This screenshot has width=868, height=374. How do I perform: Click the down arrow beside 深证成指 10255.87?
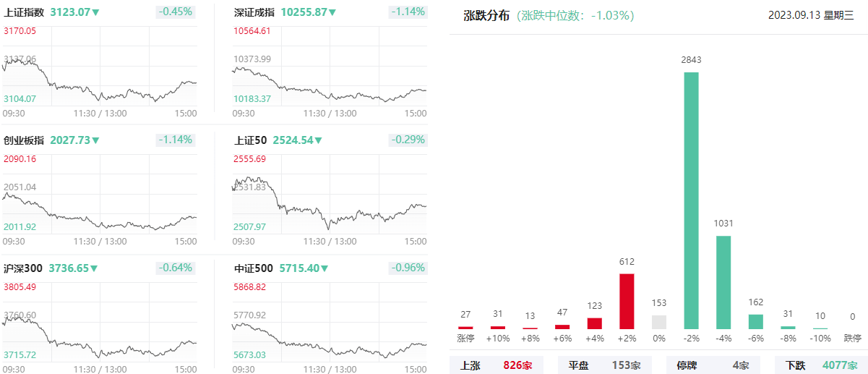tap(332, 12)
